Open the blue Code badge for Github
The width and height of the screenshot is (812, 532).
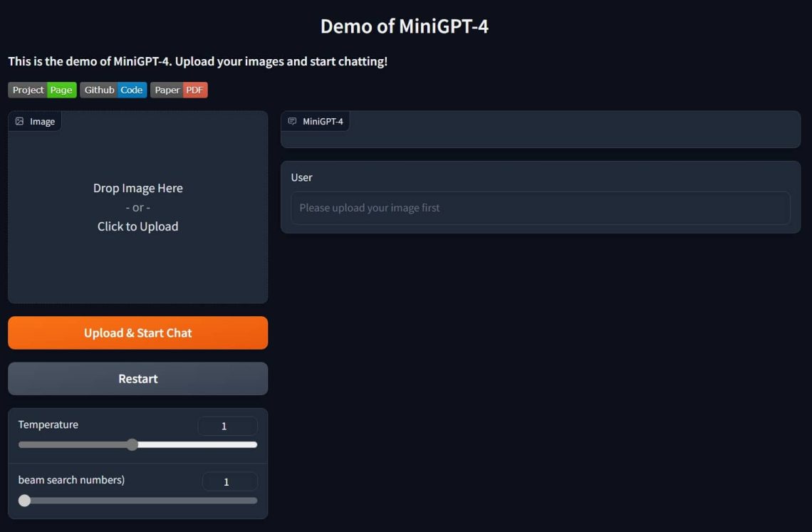131,90
